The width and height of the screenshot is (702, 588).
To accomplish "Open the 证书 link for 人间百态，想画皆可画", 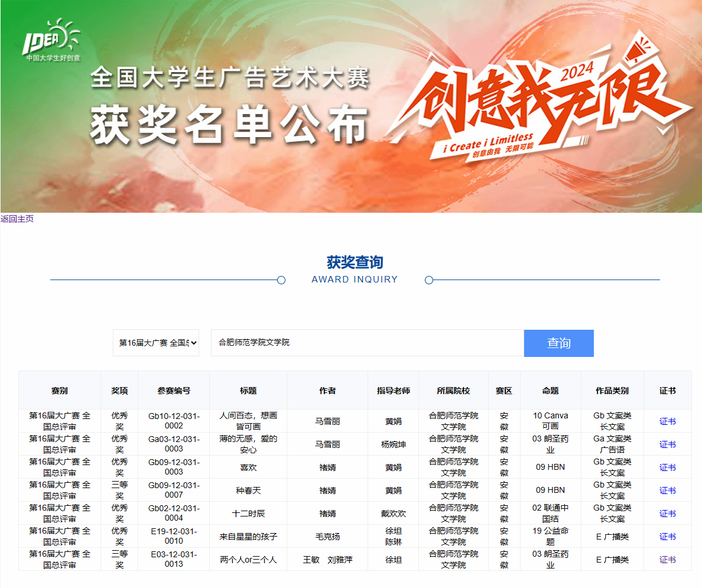I will tap(667, 421).
